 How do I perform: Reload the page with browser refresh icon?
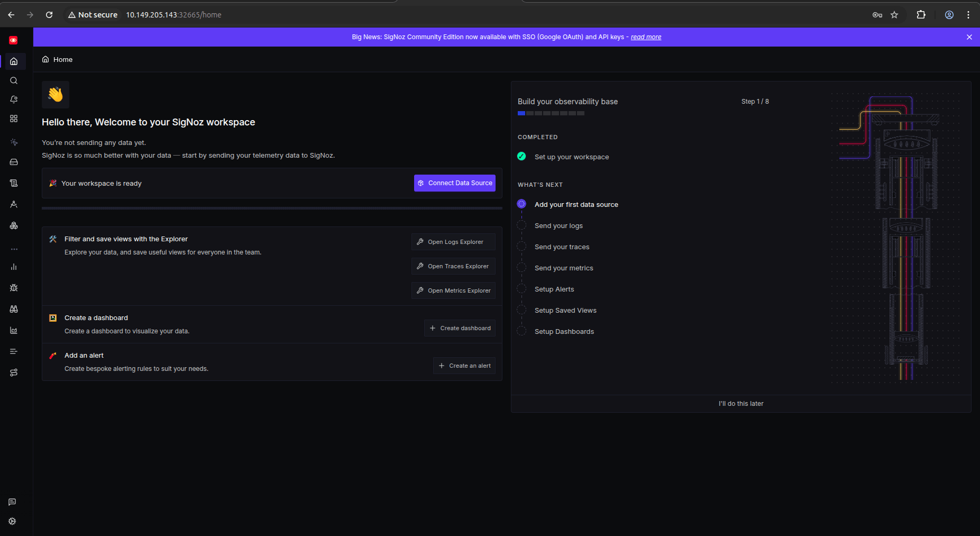49,15
